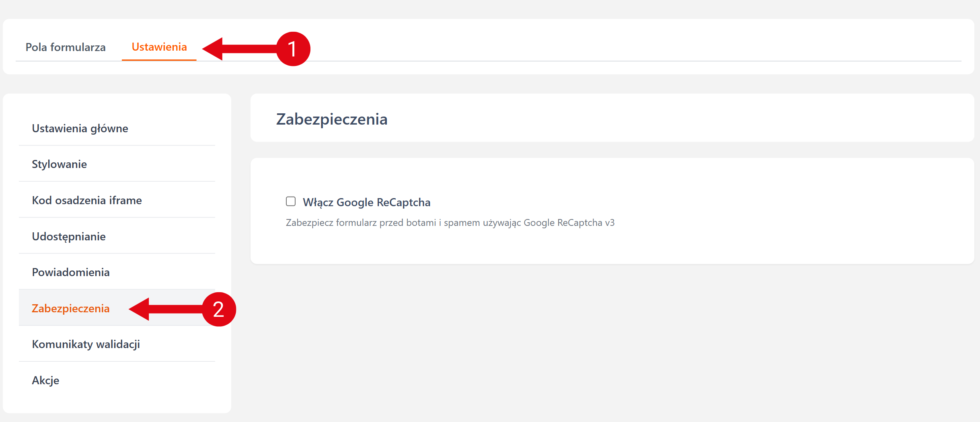Click the orange underline beneath Ustawienia tab
The image size is (980, 422).
click(159, 60)
